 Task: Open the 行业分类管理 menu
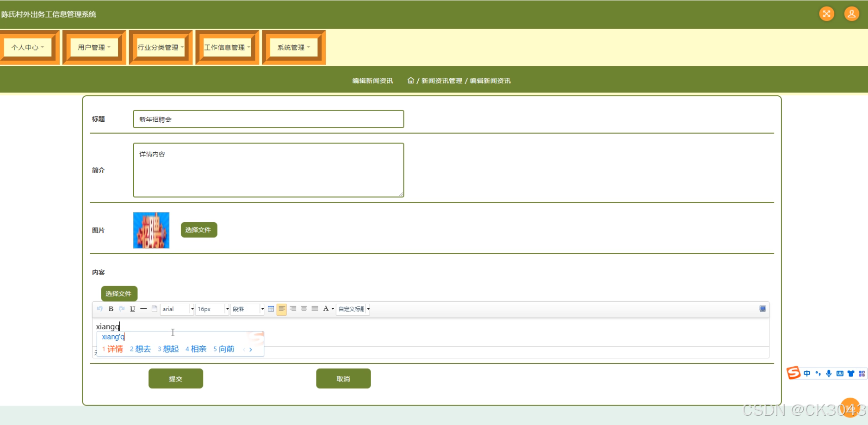pos(161,47)
